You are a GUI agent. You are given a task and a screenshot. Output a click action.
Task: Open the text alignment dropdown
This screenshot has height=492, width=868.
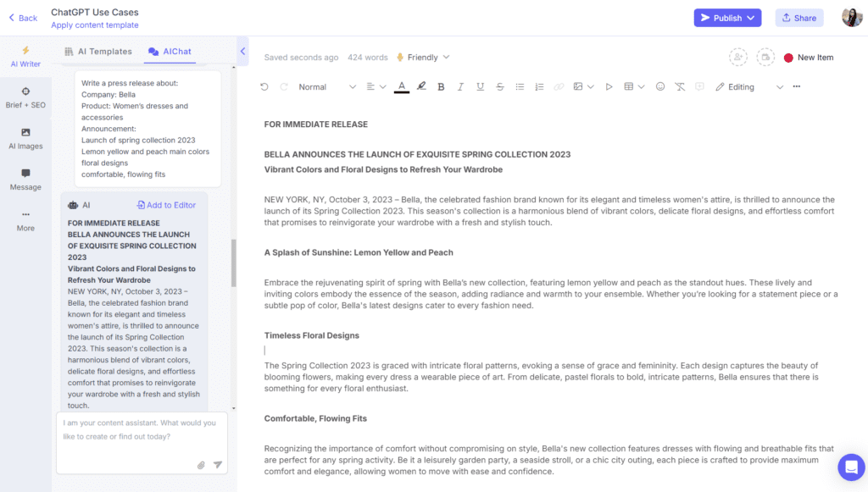point(376,86)
